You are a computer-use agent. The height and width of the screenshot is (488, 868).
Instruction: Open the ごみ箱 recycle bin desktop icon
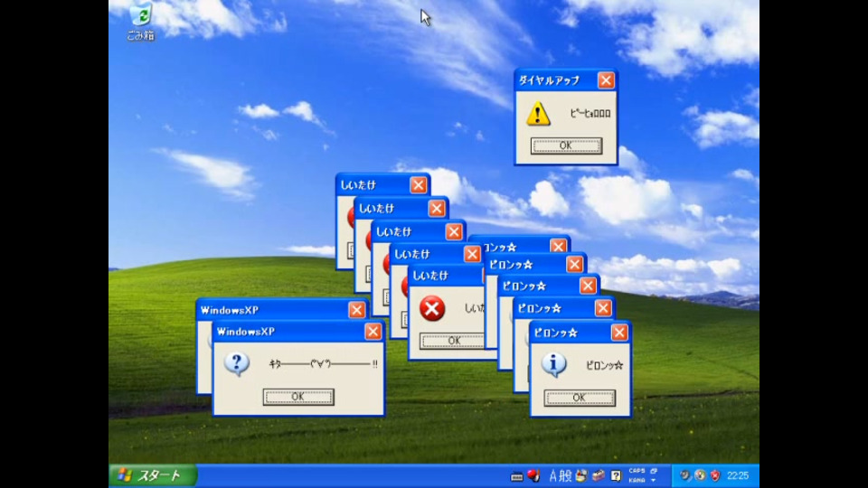[x=141, y=22]
